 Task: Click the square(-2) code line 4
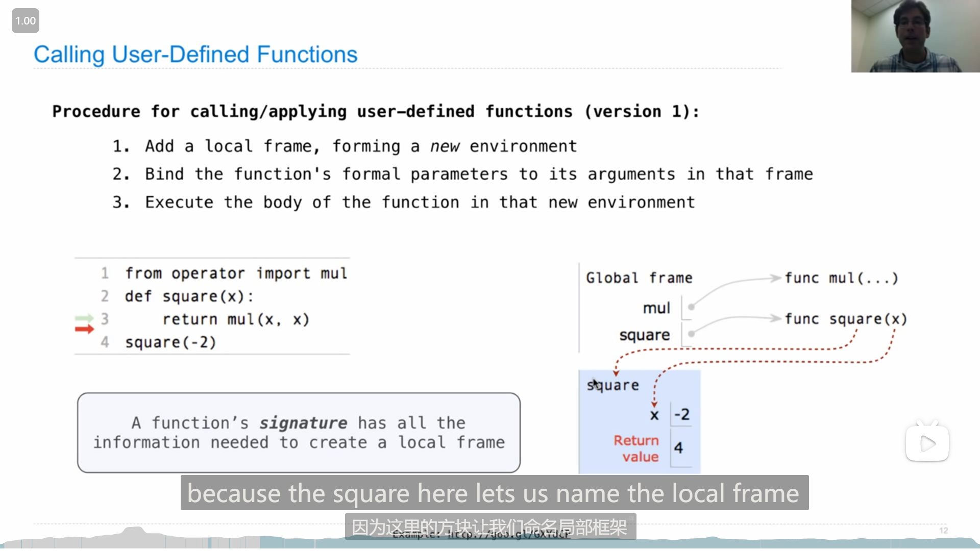coord(170,342)
